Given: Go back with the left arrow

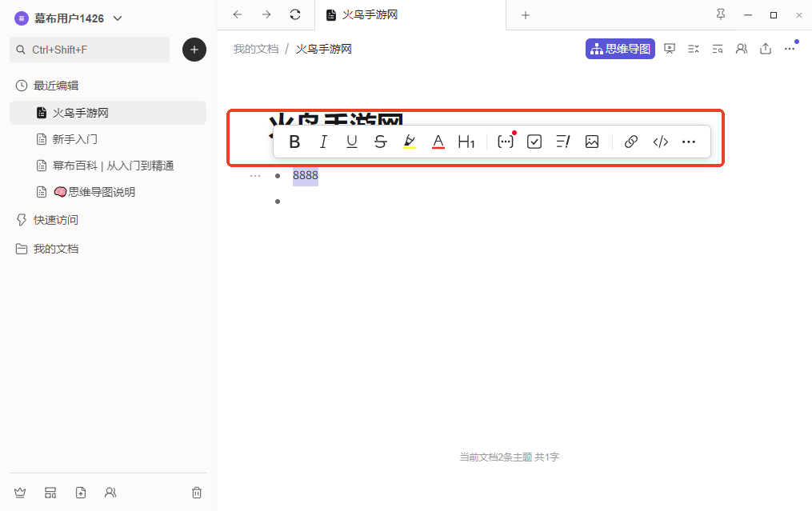Looking at the screenshot, I should click(237, 14).
